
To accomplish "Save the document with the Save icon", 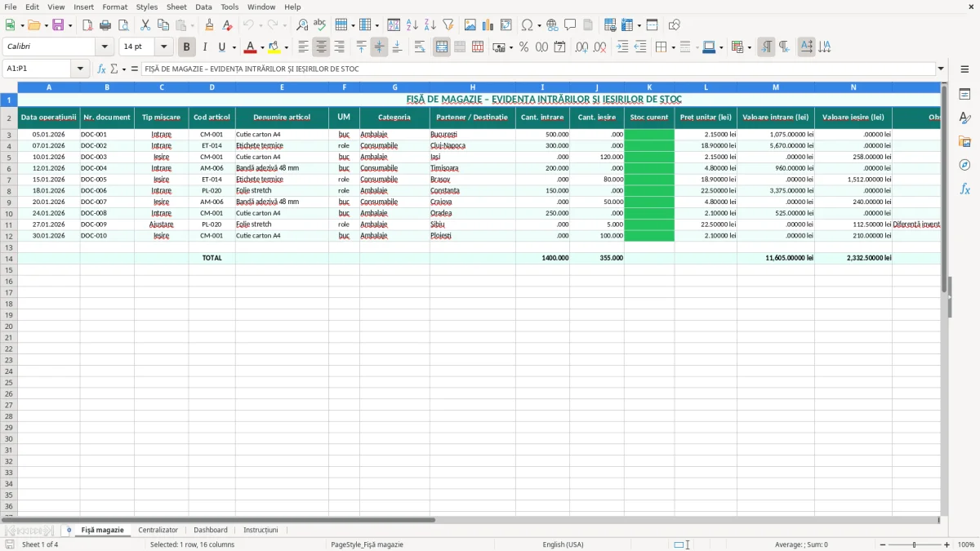I will pyautogui.click(x=58, y=25).
